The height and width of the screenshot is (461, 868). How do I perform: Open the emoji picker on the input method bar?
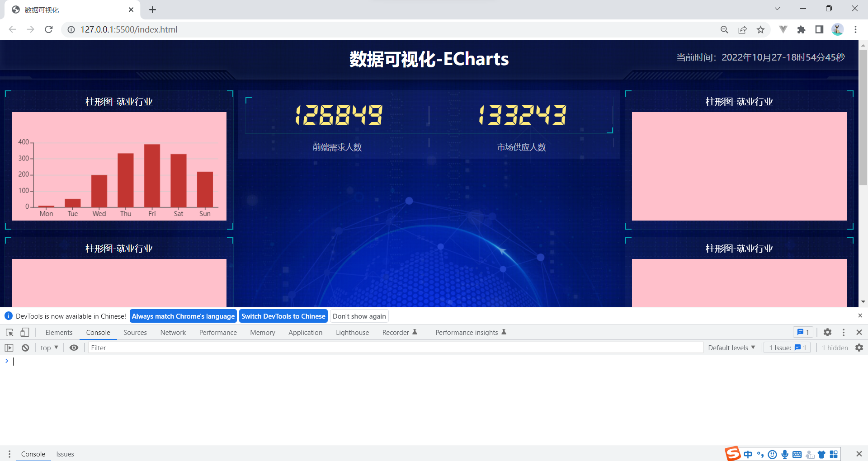click(x=772, y=454)
